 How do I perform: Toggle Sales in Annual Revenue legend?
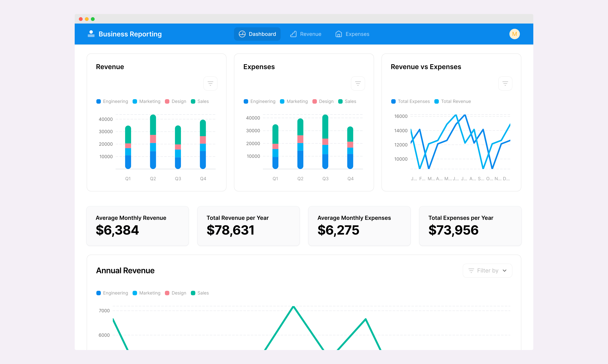[200, 293]
